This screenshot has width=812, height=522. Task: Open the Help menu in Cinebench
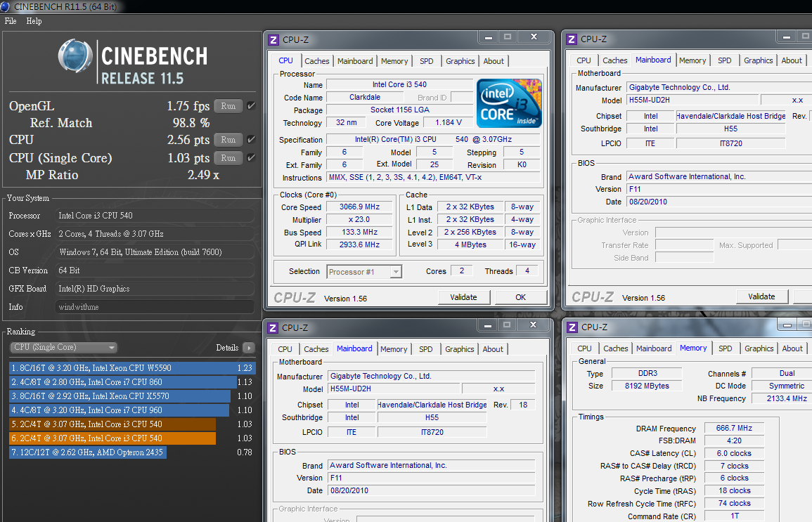tap(34, 21)
